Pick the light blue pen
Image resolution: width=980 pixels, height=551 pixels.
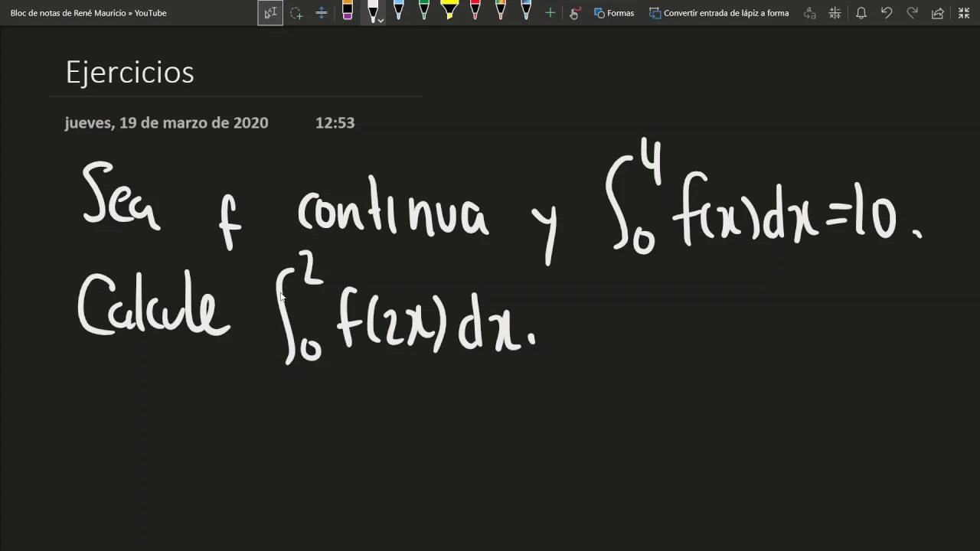(x=398, y=11)
